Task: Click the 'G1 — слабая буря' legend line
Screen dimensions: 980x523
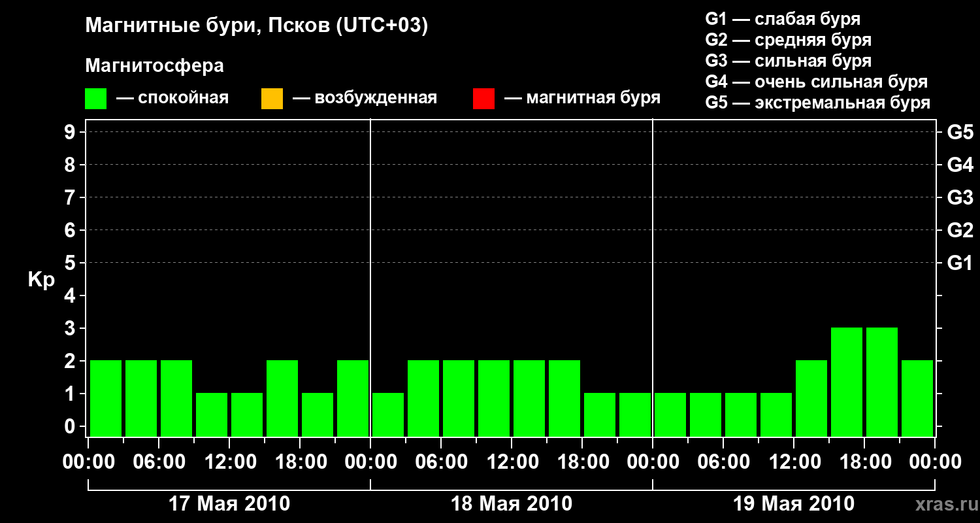Action: [783, 19]
